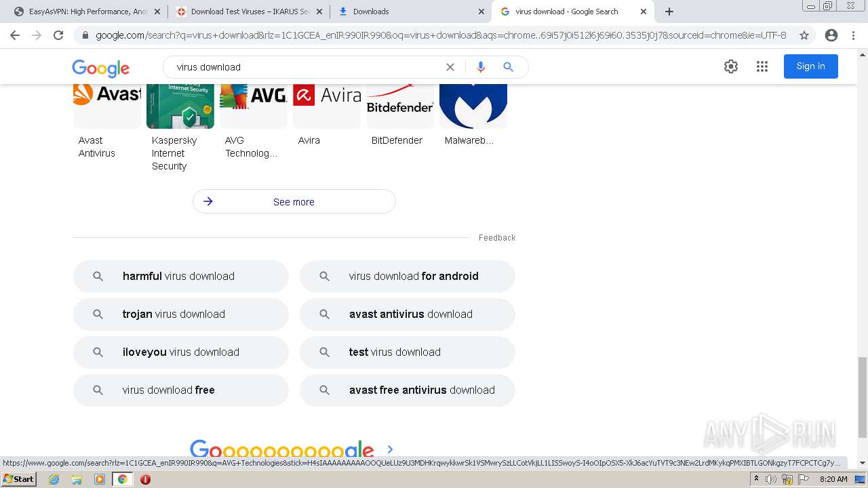Click the address bar URL
The height and width of the screenshot is (488, 868).
coord(441,35)
